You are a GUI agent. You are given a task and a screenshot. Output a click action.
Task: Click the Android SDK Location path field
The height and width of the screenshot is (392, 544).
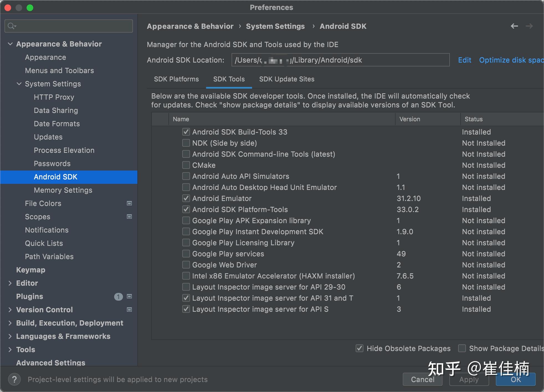tap(340, 60)
